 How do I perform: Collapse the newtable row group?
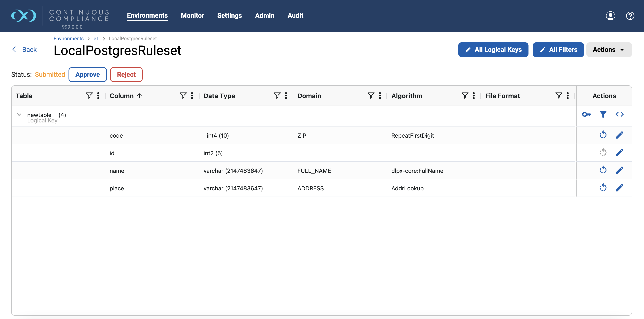click(19, 115)
